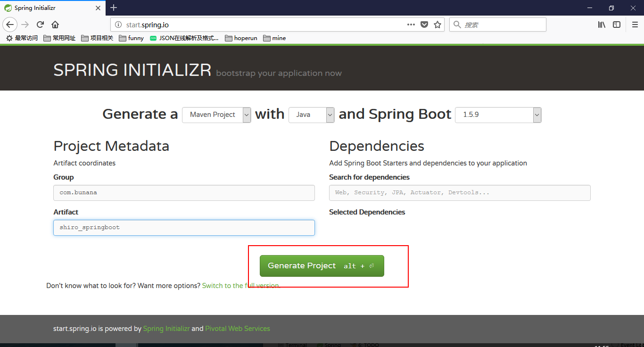Minimize the Firefox browser window
The height and width of the screenshot is (347, 644).
(590, 8)
